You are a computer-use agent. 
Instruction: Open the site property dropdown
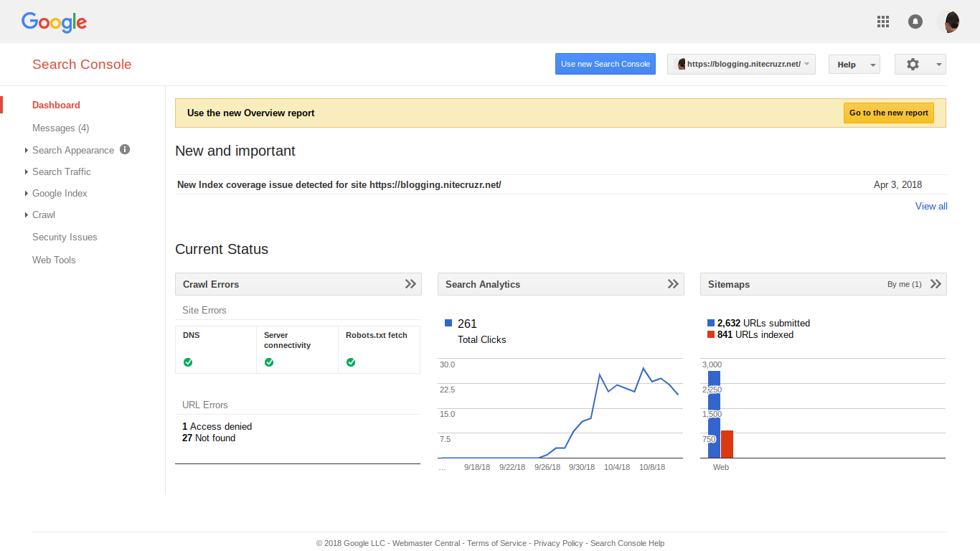(x=741, y=65)
